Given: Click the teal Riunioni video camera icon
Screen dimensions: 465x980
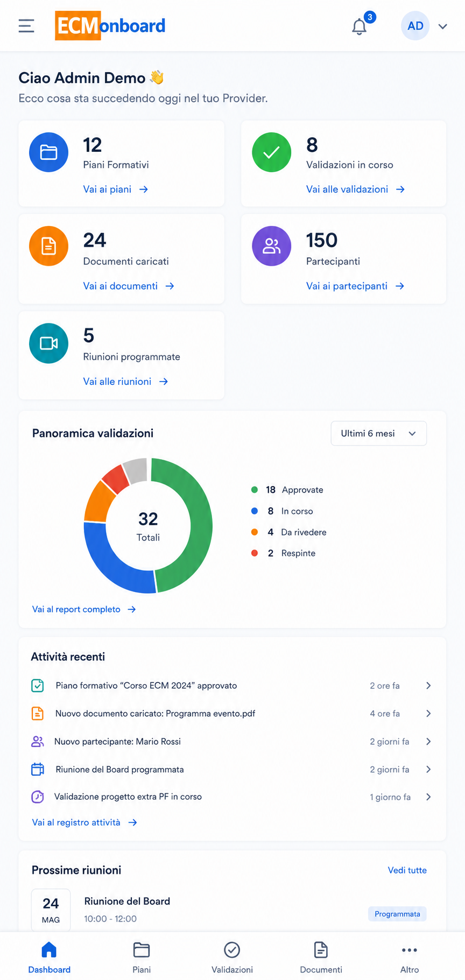Looking at the screenshot, I should (x=48, y=343).
